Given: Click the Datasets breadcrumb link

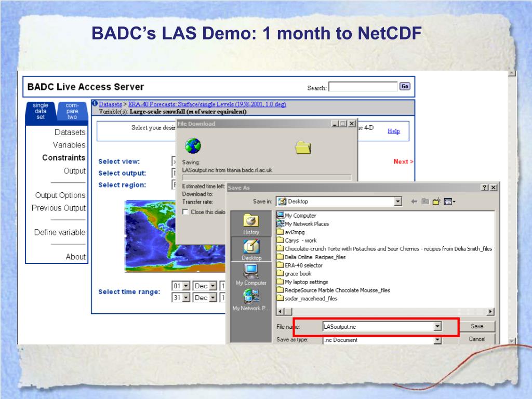Looking at the screenshot, I should pyautogui.click(x=110, y=104).
